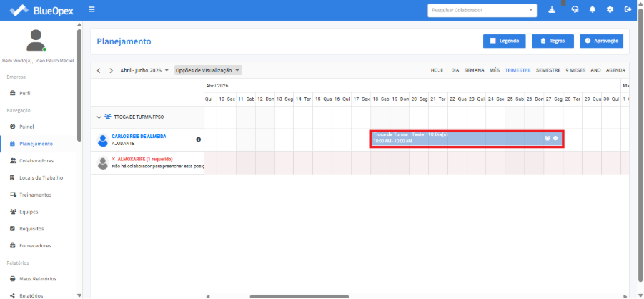Click the team icon on the event bar

pyautogui.click(x=547, y=138)
